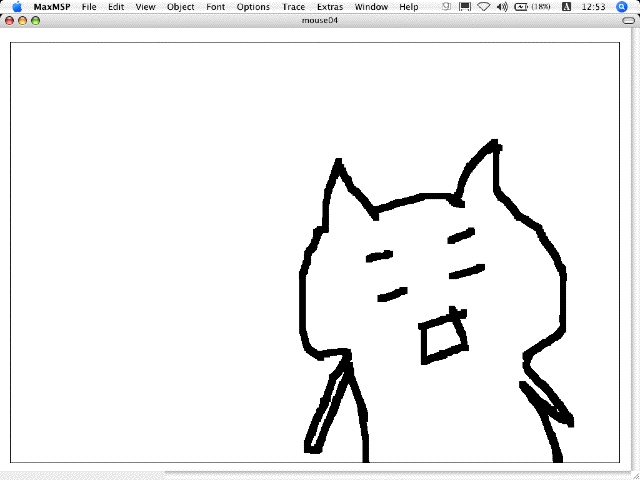Click the battery status icon
The image size is (640, 480).
click(521, 7)
